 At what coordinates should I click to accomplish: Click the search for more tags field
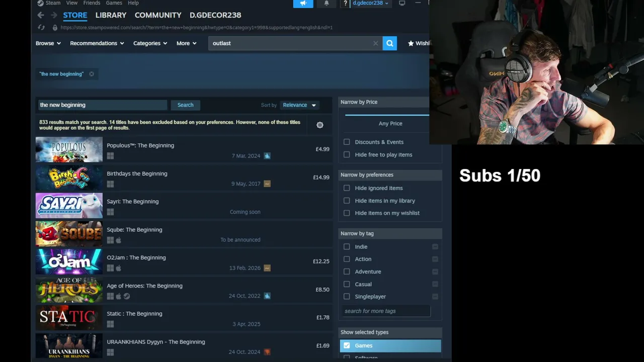pos(386,311)
